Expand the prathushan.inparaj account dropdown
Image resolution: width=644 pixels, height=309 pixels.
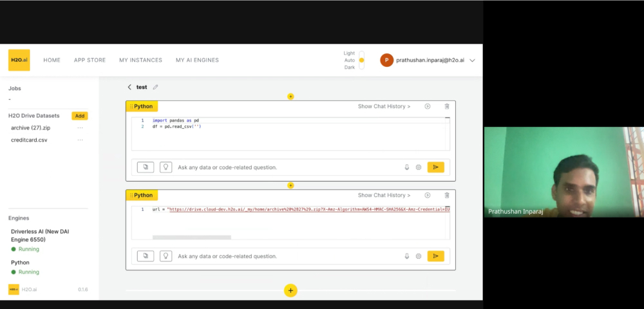pos(472,60)
